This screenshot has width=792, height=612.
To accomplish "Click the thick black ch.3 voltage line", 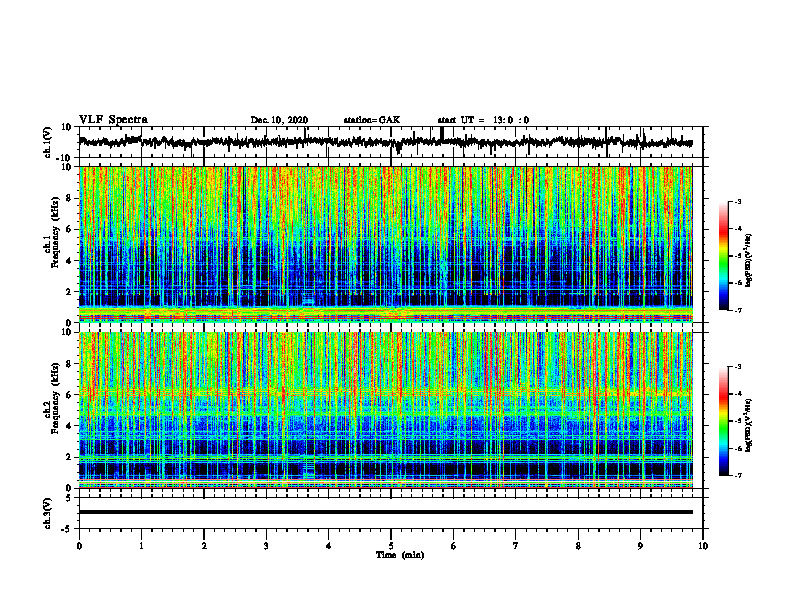I will coord(385,512).
